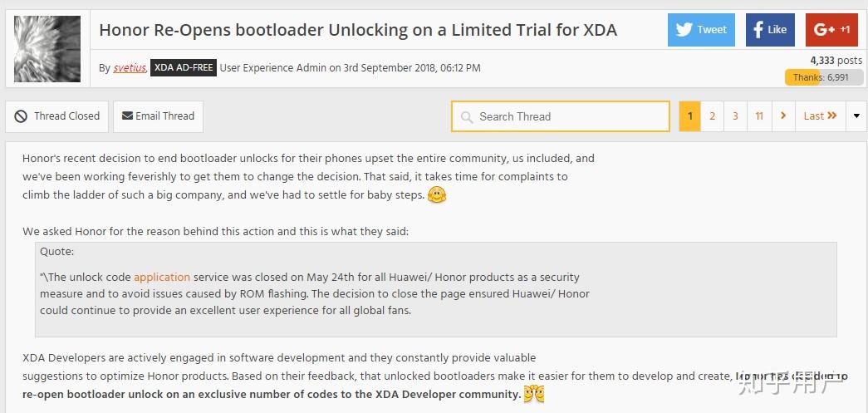The height and width of the screenshot is (413, 868).
Task: Focus the Search Thread input field
Action: [569, 117]
